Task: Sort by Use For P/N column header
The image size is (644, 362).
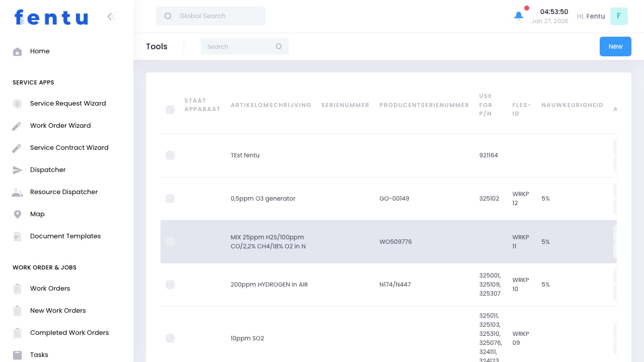Action: pyautogui.click(x=486, y=105)
